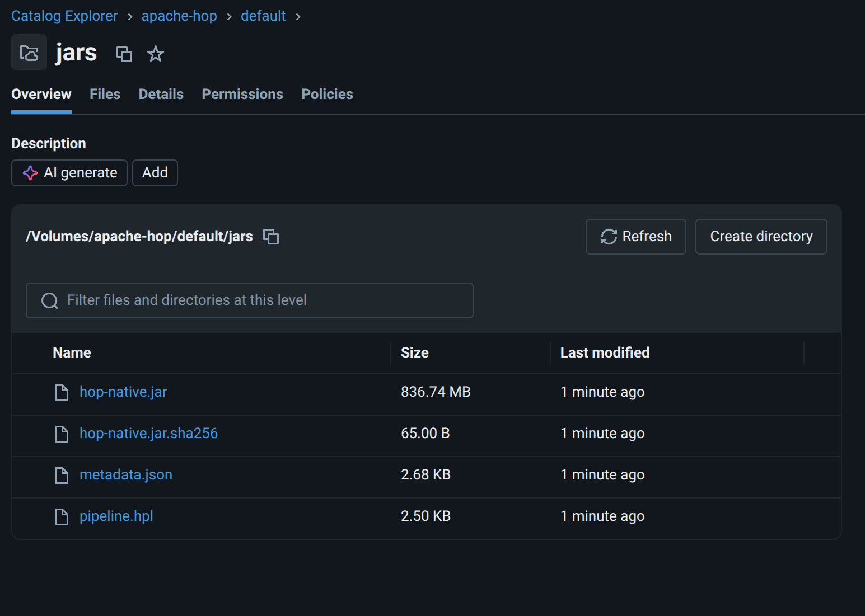This screenshot has height=616, width=865.
Task: Click the file icon next to metadata.json
Action: [62, 476]
